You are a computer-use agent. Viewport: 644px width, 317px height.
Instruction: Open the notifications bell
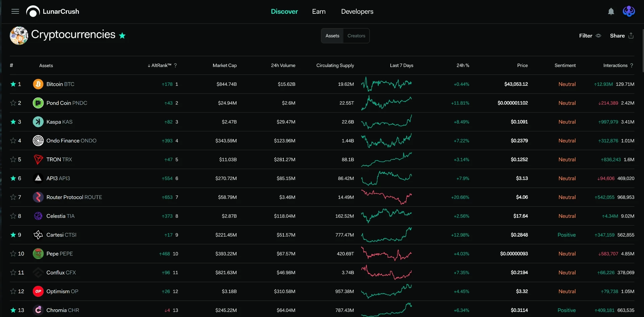tap(611, 11)
